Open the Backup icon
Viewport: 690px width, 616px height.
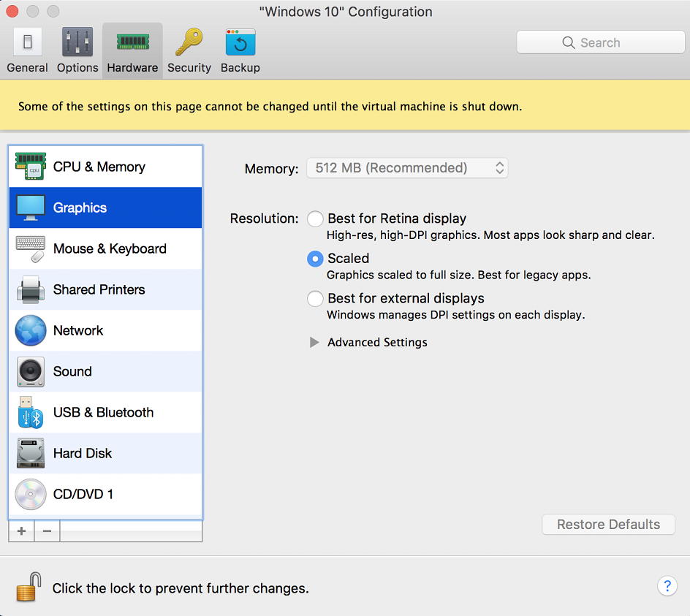click(x=240, y=42)
